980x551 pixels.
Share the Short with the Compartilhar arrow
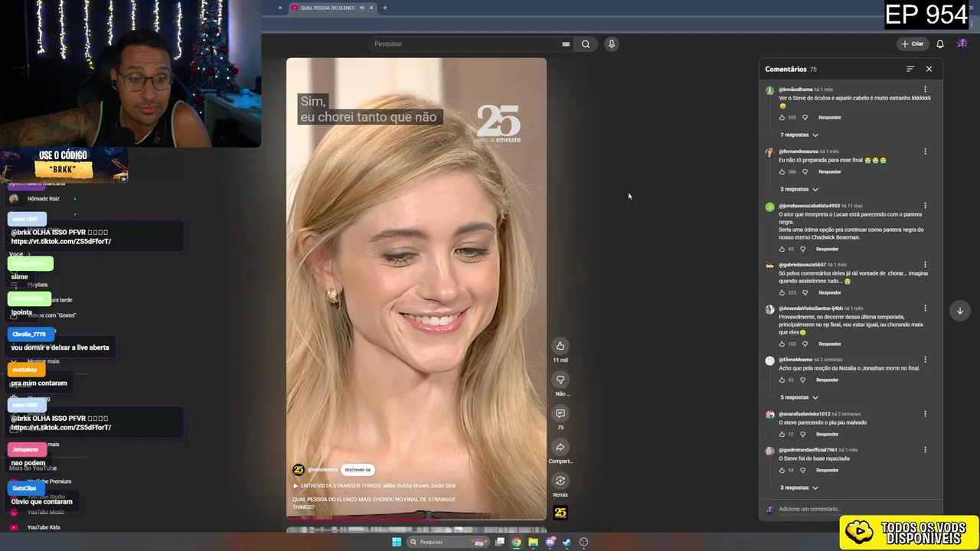tap(560, 447)
